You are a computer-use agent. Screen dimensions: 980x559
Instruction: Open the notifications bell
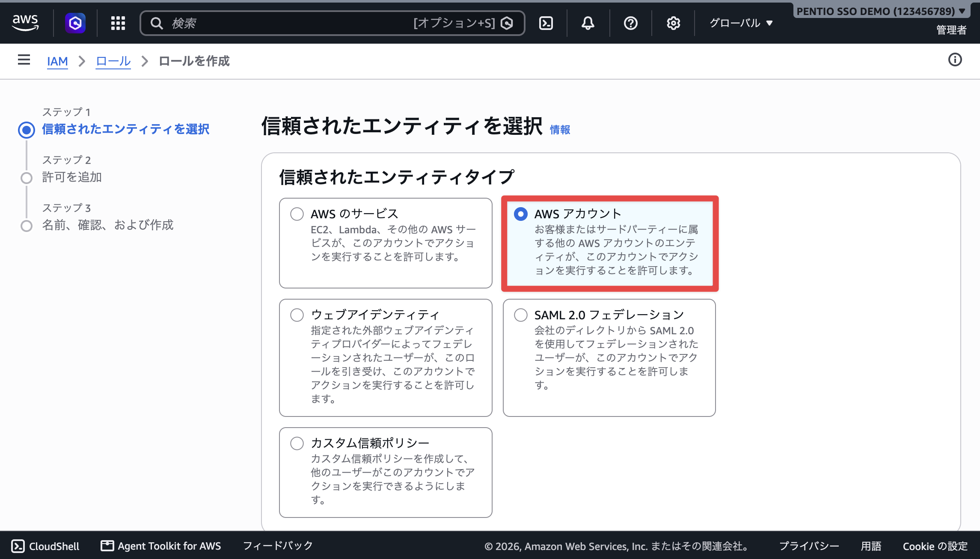(x=588, y=23)
